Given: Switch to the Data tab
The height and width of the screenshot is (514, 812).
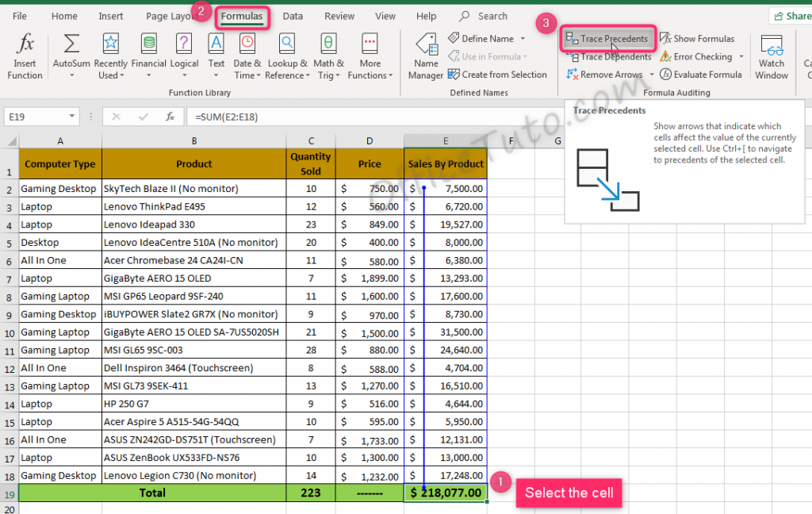Looking at the screenshot, I should [x=293, y=15].
